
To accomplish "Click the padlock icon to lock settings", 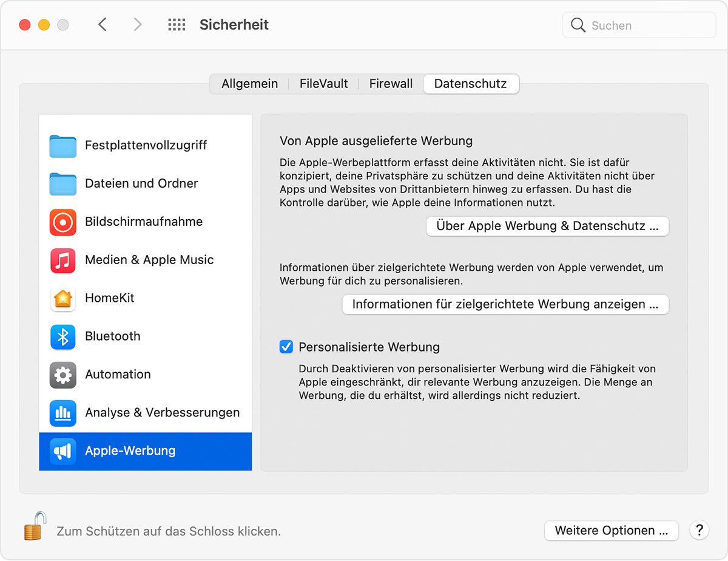I will pyautogui.click(x=35, y=526).
